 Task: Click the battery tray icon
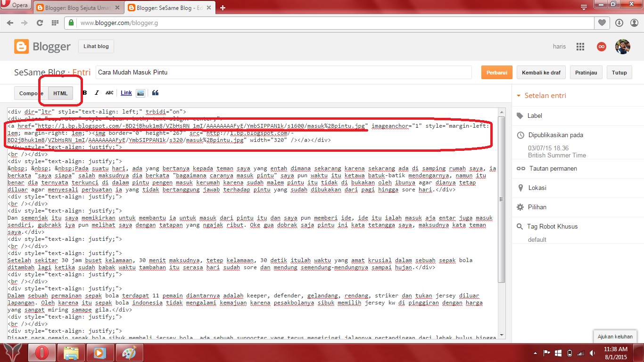(569, 353)
